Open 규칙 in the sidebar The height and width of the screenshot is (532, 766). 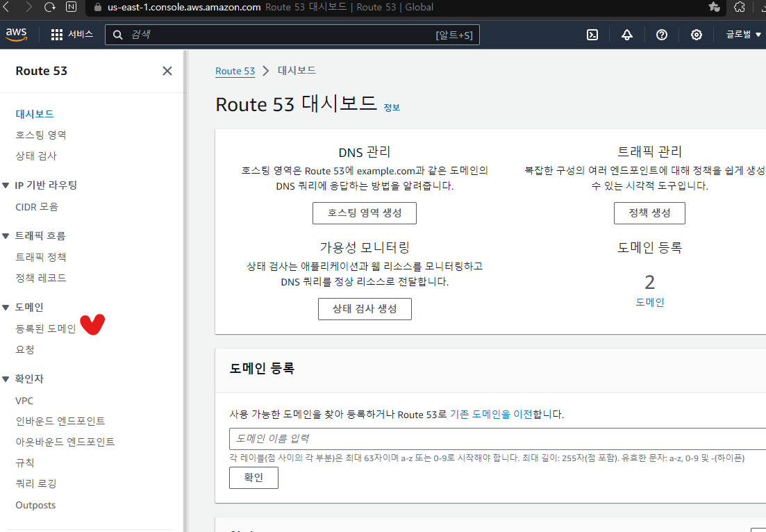coord(25,463)
